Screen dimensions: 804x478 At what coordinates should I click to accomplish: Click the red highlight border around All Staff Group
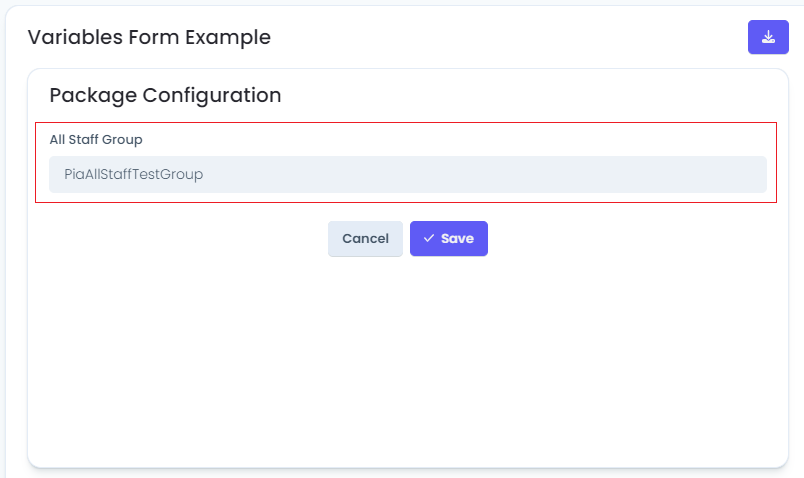(406, 123)
